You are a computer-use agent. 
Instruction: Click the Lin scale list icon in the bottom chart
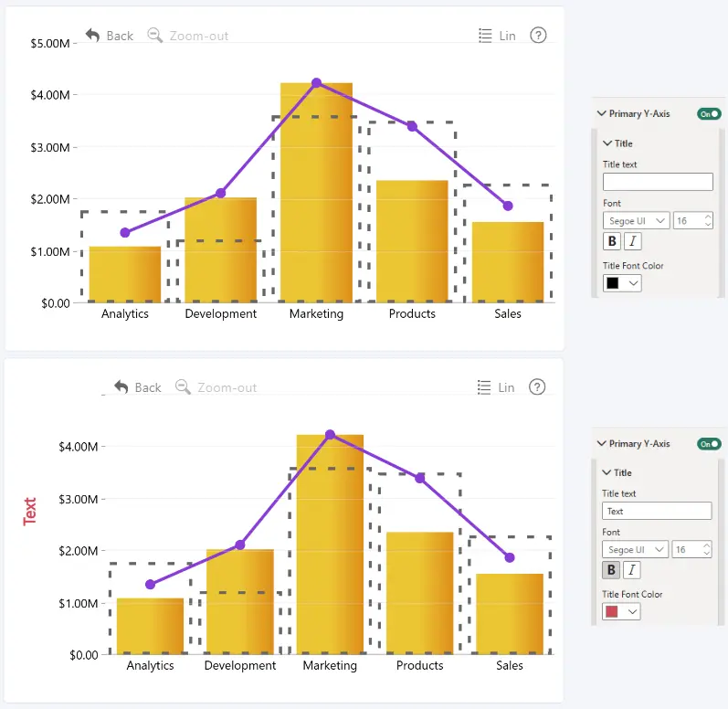point(484,387)
